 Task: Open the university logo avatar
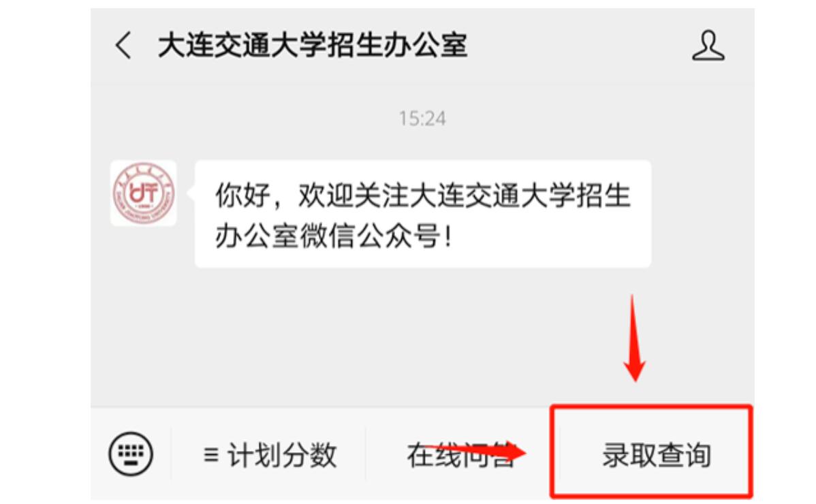144,193
